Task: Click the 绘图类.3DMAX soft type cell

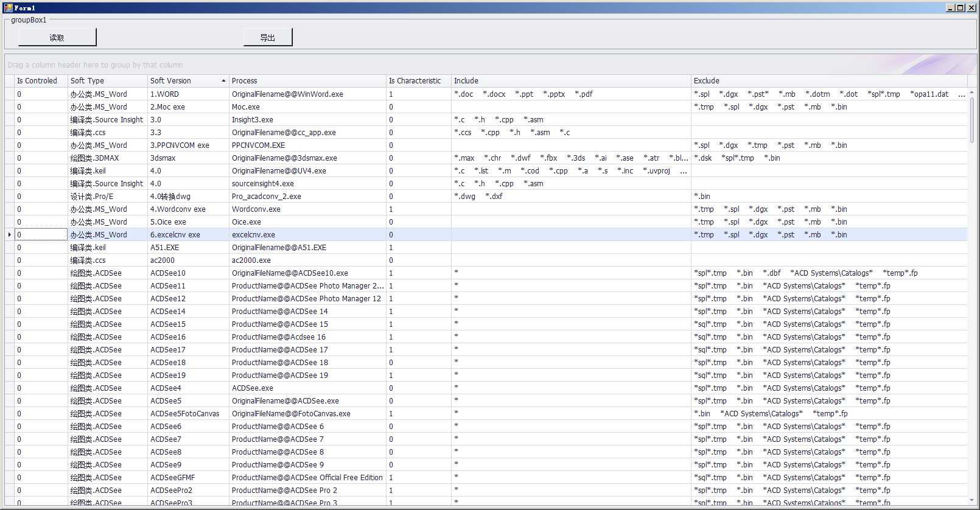Action: pyautogui.click(x=108, y=158)
